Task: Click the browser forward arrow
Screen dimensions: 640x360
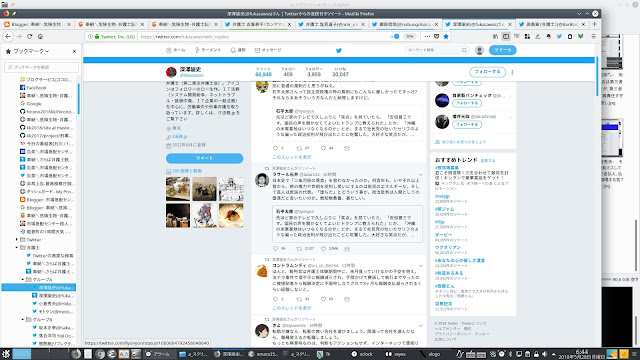Action: click(19, 36)
